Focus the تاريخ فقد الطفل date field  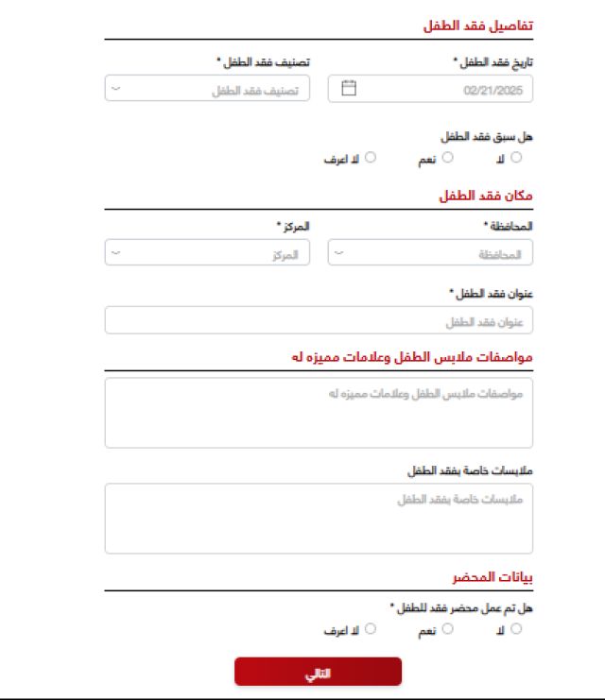coord(430,89)
